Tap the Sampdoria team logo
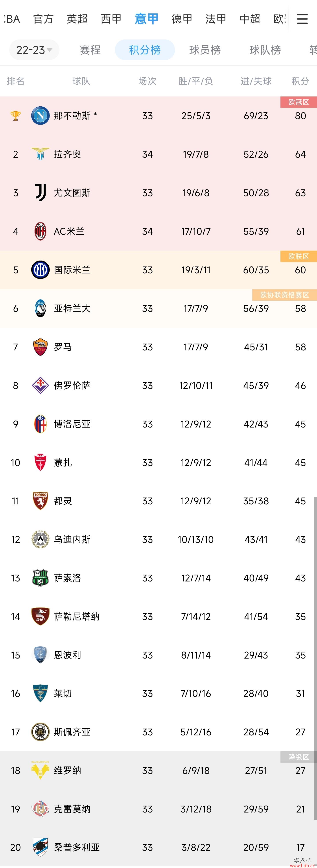The image size is (317, 868). [x=41, y=848]
